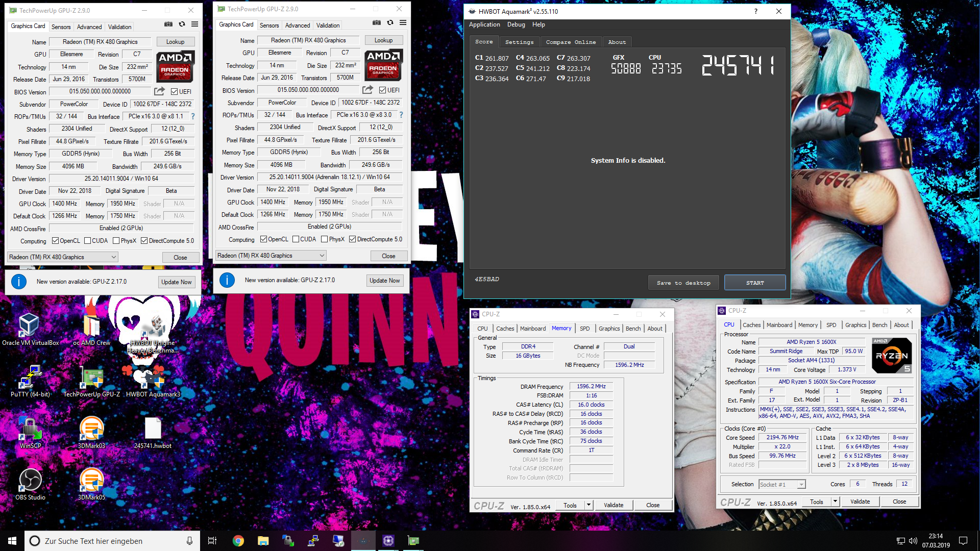Open 3DMark05 desktop shortcut
Viewport: 980px width, 551px height.
pyautogui.click(x=91, y=484)
